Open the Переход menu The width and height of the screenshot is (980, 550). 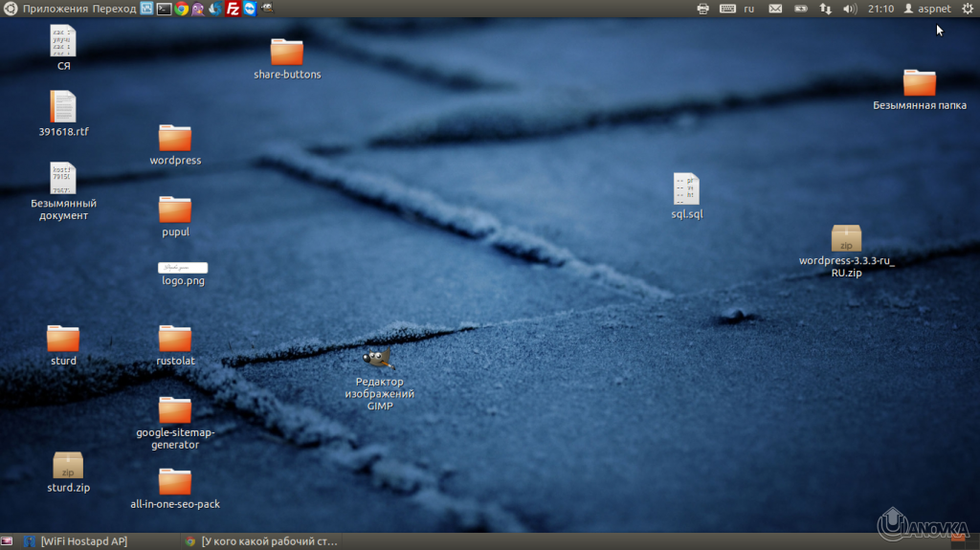114,9
